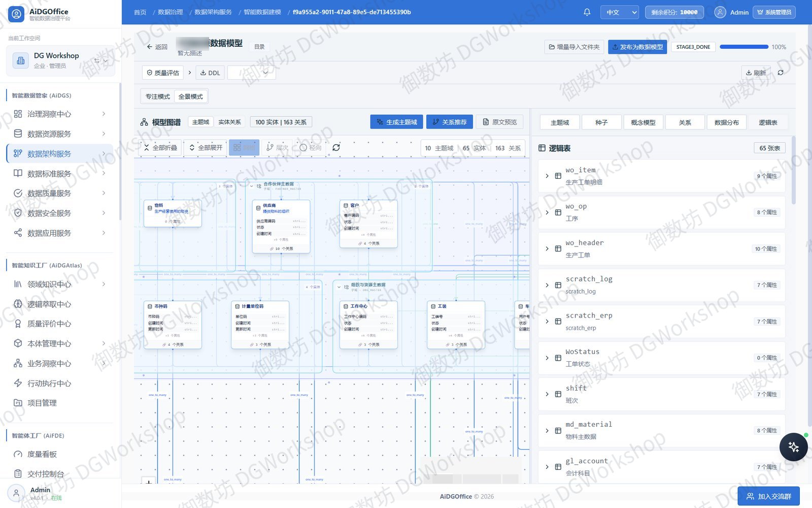Switch to 专注模式 view mode

click(x=157, y=97)
